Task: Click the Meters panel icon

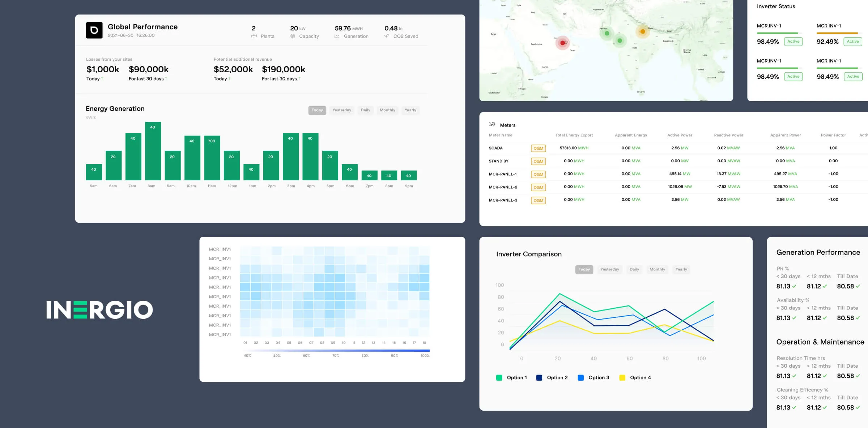Action: [492, 124]
